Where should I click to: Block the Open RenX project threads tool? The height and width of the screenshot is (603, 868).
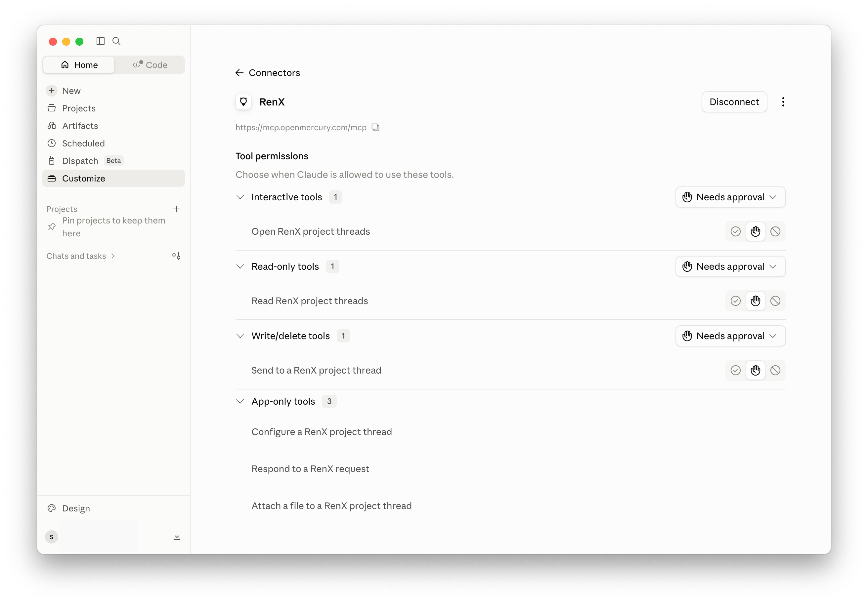pyautogui.click(x=775, y=232)
